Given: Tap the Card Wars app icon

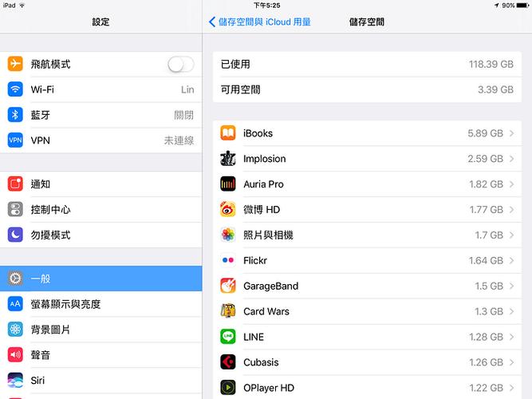Looking at the screenshot, I should 228,311.
